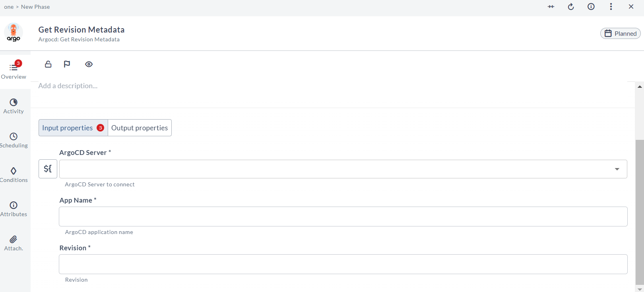The width and height of the screenshot is (644, 292).
Task: Click the flag icon on the task
Action: tap(67, 64)
